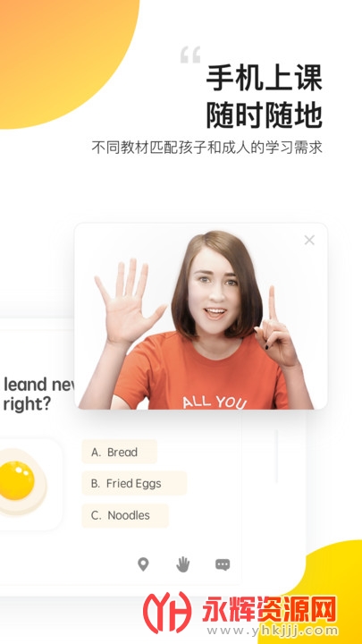Click the 手机上课 headline
Screen dimensions: 362x644
tap(265, 78)
